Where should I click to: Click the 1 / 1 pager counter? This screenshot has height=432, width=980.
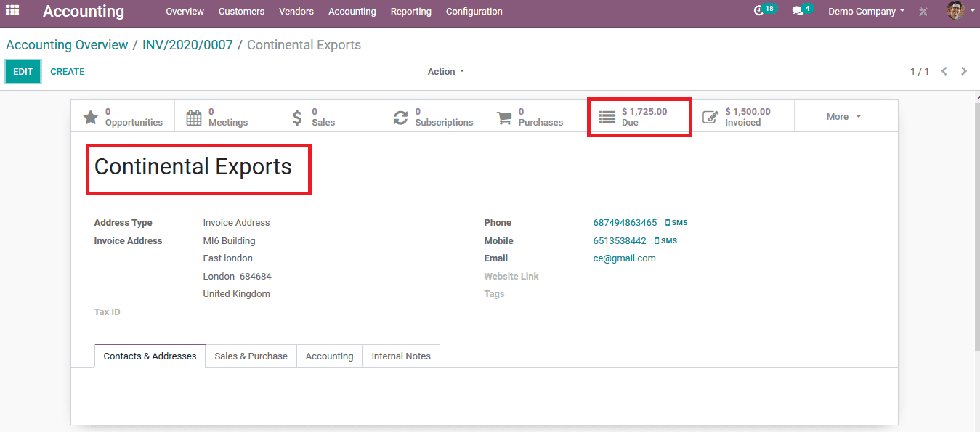(920, 71)
